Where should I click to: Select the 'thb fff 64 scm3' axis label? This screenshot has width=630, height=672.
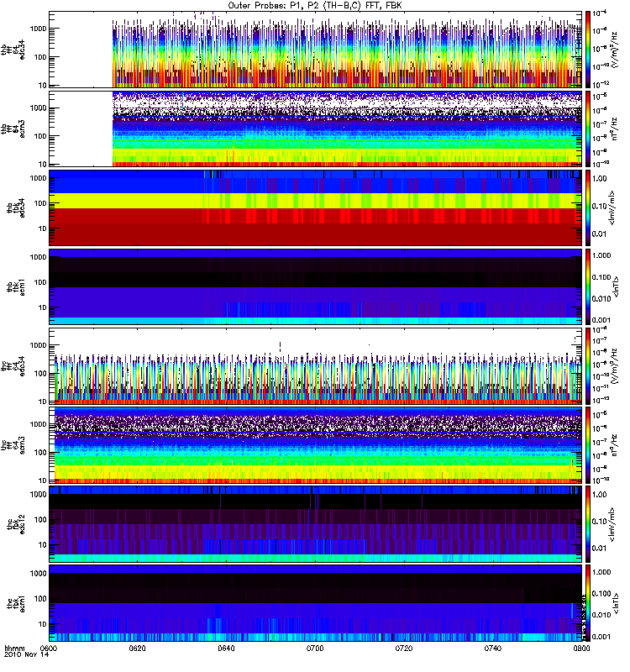pos(13,129)
